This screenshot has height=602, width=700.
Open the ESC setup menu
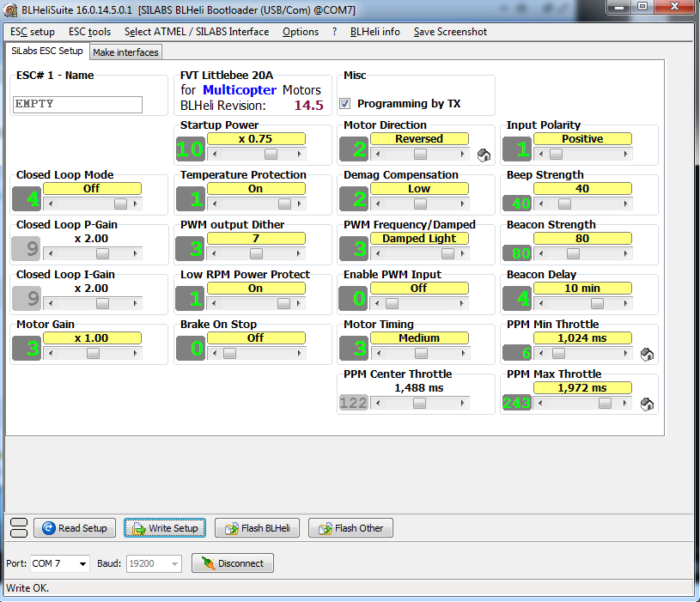[33, 32]
